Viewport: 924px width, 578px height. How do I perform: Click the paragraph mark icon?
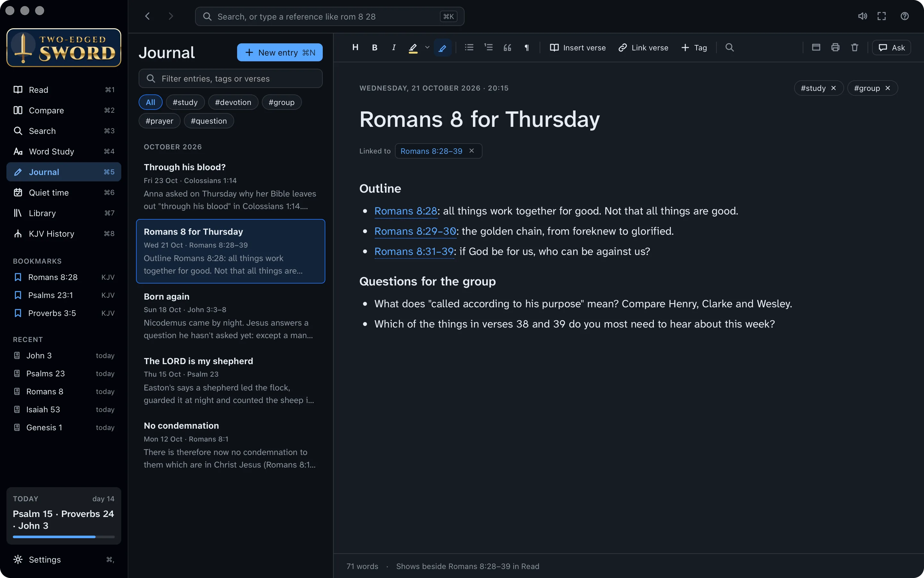(526, 48)
